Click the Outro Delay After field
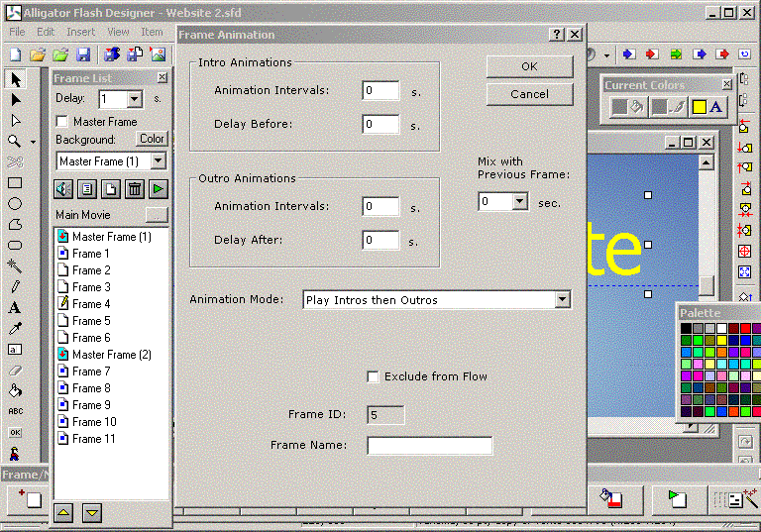This screenshot has height=532, width=761. click(x=380, y=240)
